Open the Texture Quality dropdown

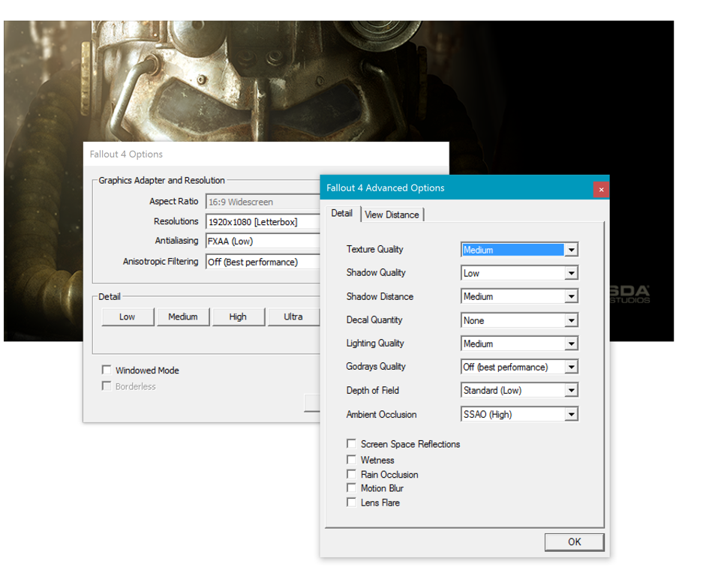pos(519,250)
